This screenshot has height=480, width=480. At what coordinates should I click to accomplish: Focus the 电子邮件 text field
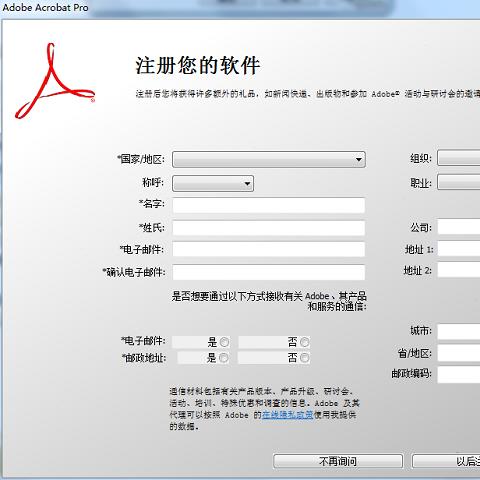[269, 249]
